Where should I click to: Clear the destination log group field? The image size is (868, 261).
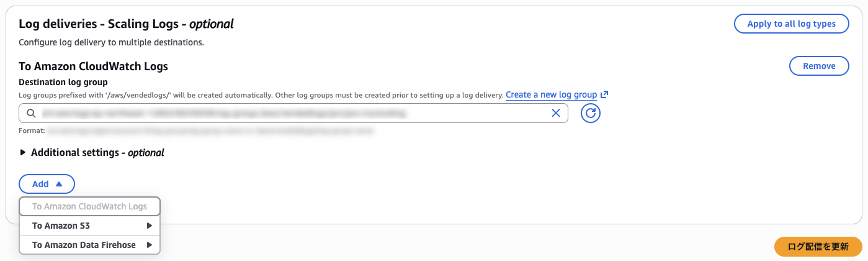point(556,113)
